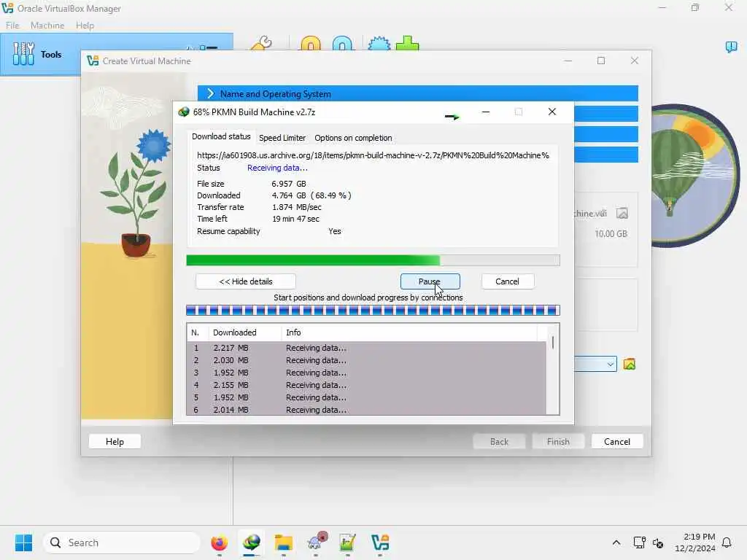Click the IDM icon in download dialog title

point(184,112)
